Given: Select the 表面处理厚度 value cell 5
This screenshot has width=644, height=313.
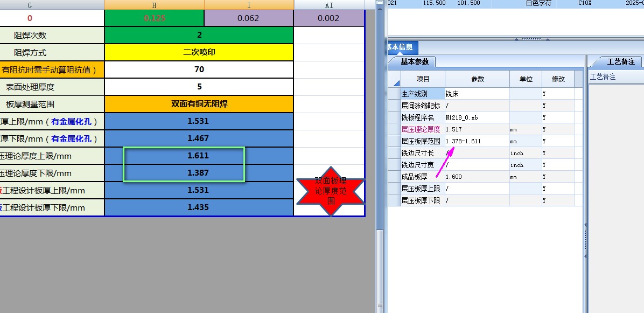Looking at the screenshot, I should click(x=199, y=87).
